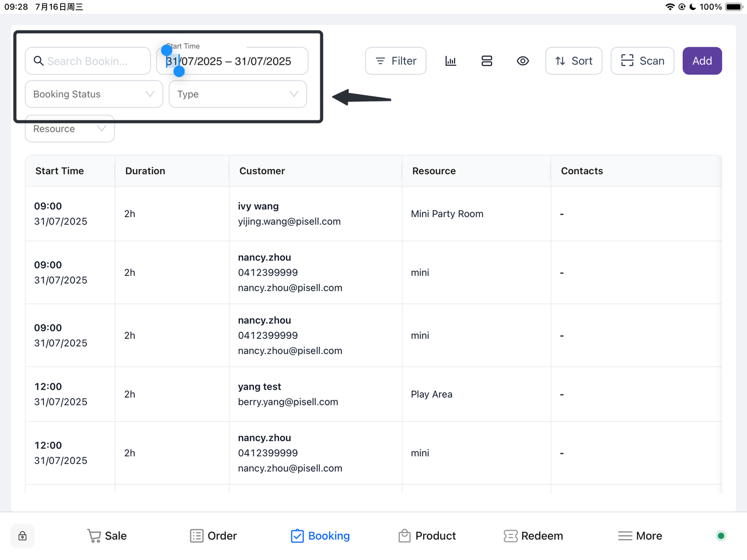Open the Sort options
The width and height of the screenshot is (747, 560).
573,61
